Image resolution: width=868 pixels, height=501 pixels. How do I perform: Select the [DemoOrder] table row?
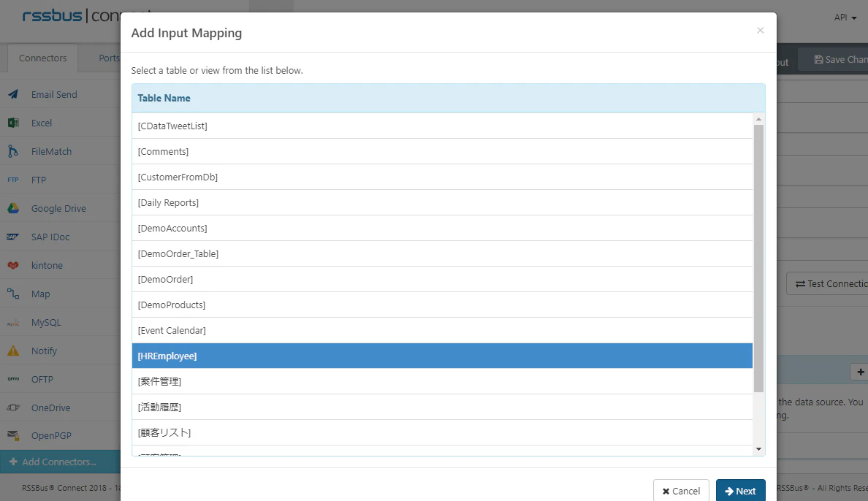point(442,279)
